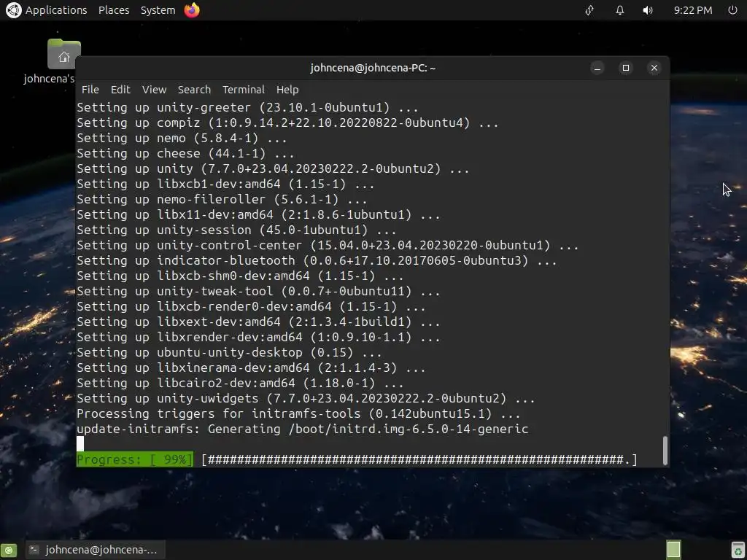This screenshot has height=560, width=747.
Task: Select johncena@johncena terminal taskbar button
Action: pos(95,550)
